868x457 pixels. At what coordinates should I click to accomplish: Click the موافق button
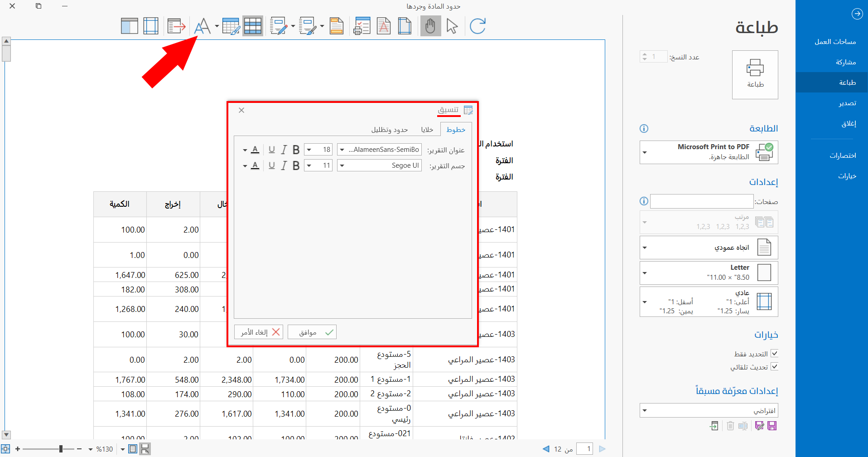(x=312, y=332)
